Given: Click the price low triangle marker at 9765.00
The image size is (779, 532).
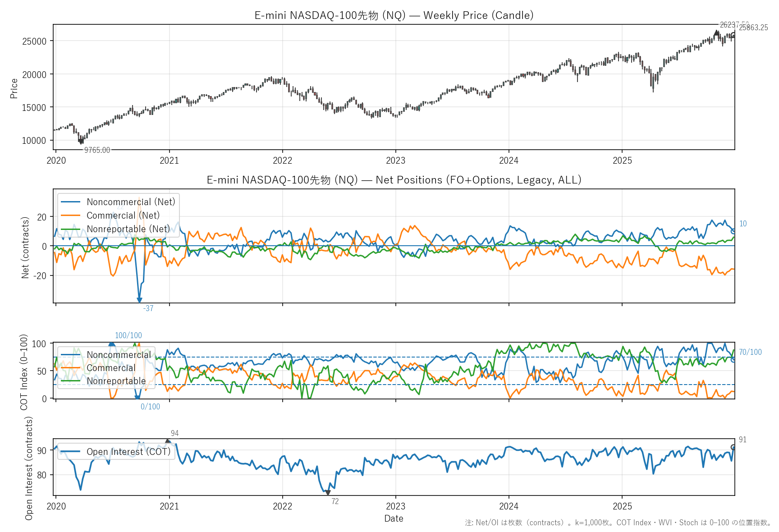Looking at the screenshot, I should 81,142.
